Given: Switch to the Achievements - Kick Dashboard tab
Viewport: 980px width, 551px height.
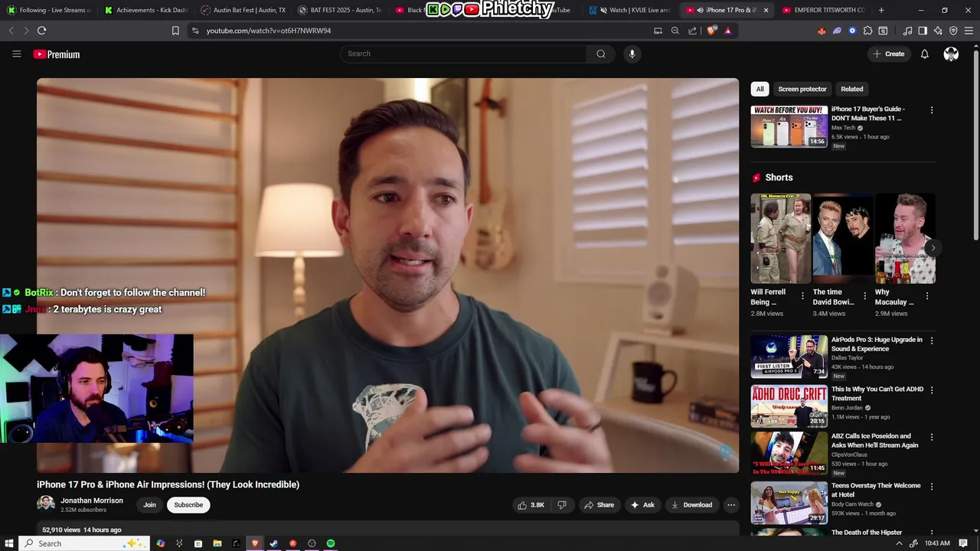Looking at the screenshot, I should click(146, 10).
